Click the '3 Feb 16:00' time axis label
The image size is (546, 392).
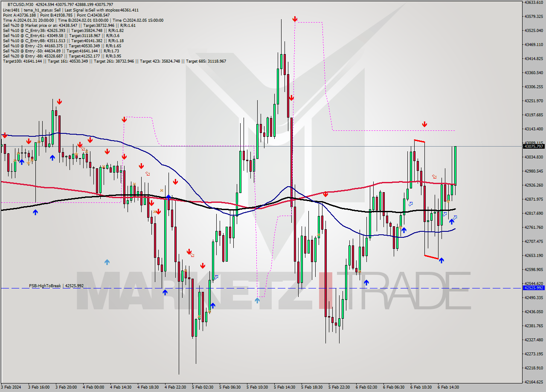39,387
